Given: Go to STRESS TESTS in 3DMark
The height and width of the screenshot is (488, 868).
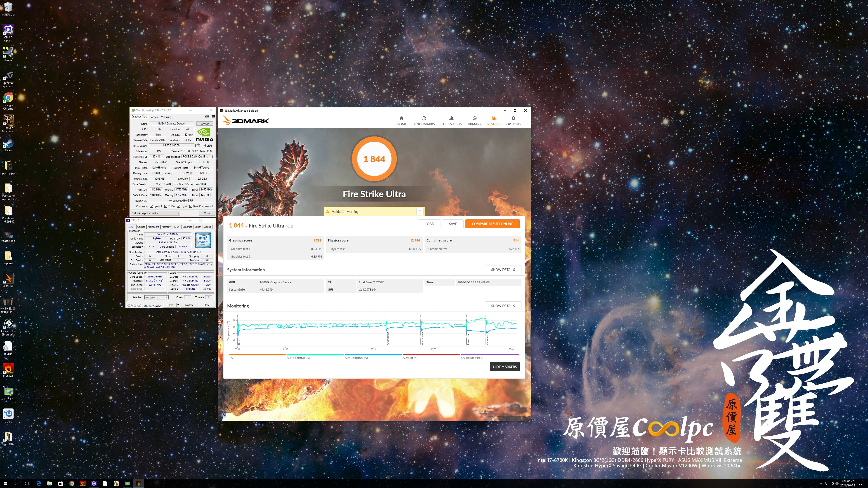Looking at the screenshot, I should tap(451, 121).
